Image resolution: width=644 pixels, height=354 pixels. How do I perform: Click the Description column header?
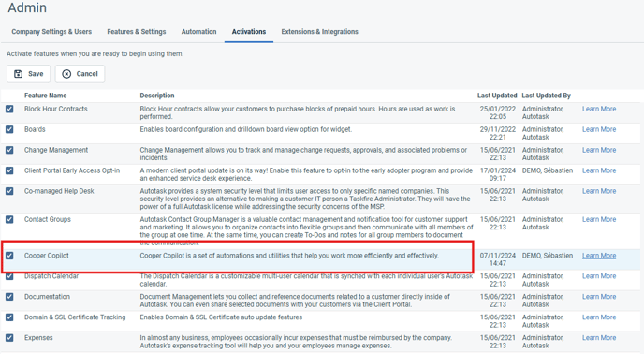[x=157, y=96]
